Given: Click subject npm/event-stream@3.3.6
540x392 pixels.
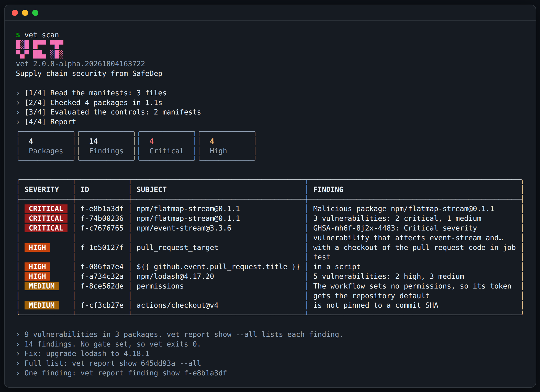Looking at the screenshot, I should (184, 228).
